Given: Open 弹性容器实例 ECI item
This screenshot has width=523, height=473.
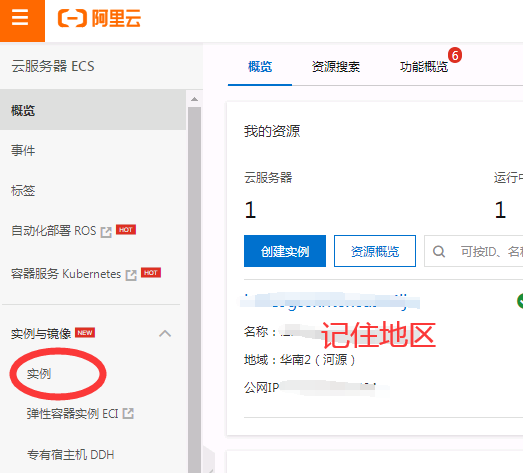Looking at the screenshot, I should click(x=72, y=414).
